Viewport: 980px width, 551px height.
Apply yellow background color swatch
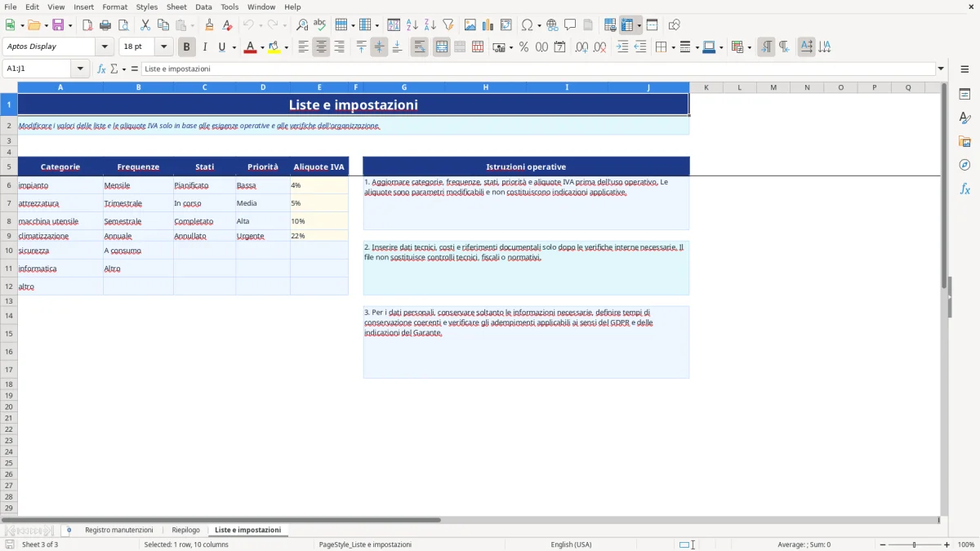(x=274, y=47)
